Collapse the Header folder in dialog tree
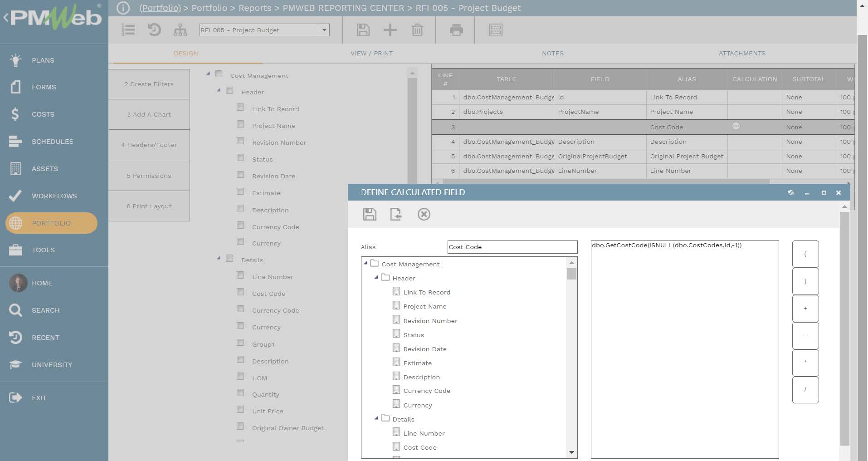The height and width of the screenshot is (461, 868). point(376,277)
